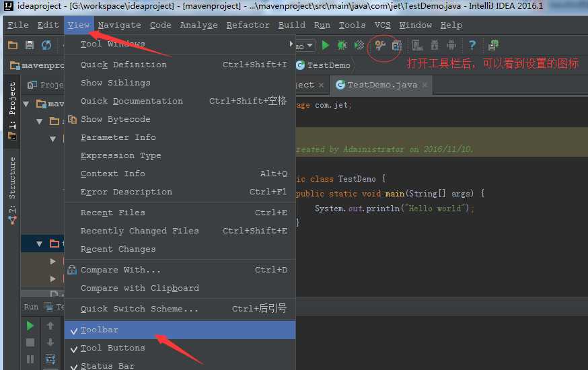Choose Recent Files menu entry
Image resolution: width=588 pixels, height=370 pixels.
180,213
